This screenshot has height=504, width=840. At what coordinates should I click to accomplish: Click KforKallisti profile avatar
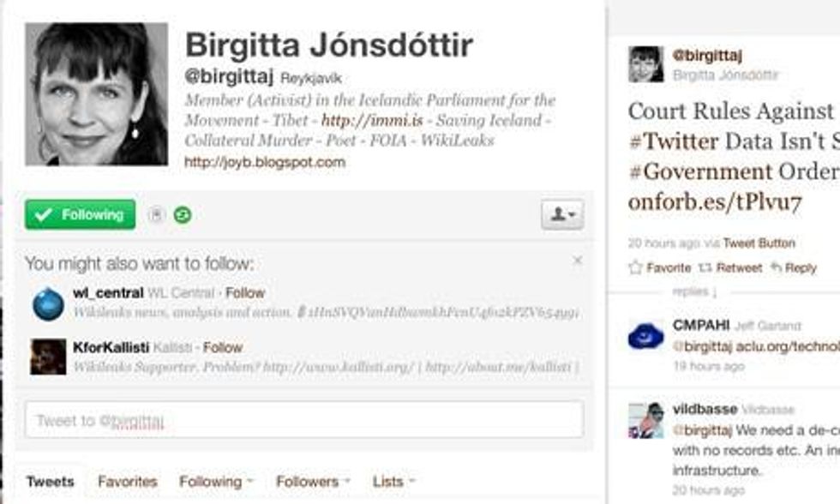pyautogui.click(x=48, y=357)
